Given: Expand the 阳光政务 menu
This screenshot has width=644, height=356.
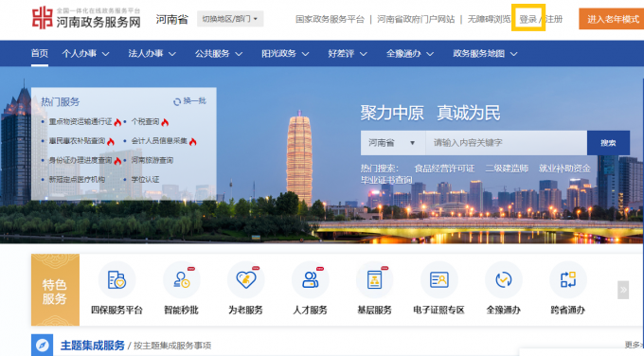Looking at the screenshot, I should (x=285, y=53).
